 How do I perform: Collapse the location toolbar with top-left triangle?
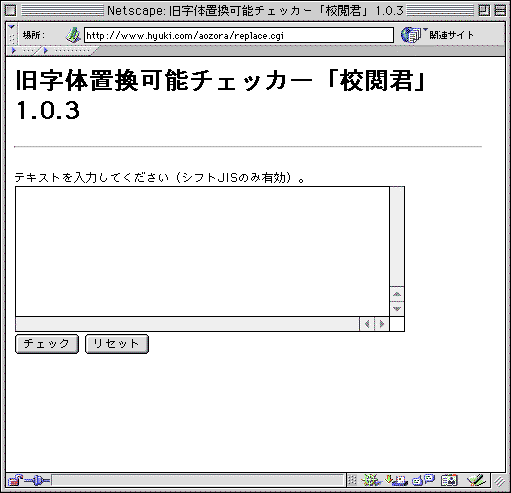12,27
